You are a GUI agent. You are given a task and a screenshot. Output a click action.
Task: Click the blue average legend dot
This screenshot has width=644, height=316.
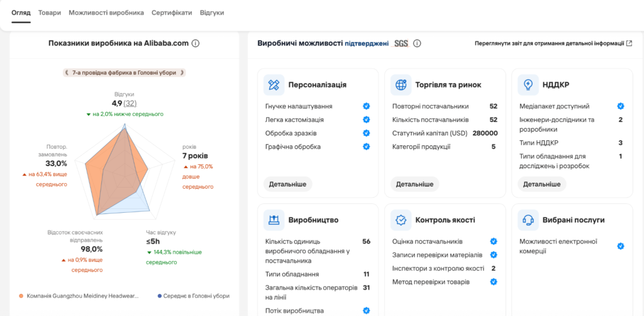(x=159, y=296)
